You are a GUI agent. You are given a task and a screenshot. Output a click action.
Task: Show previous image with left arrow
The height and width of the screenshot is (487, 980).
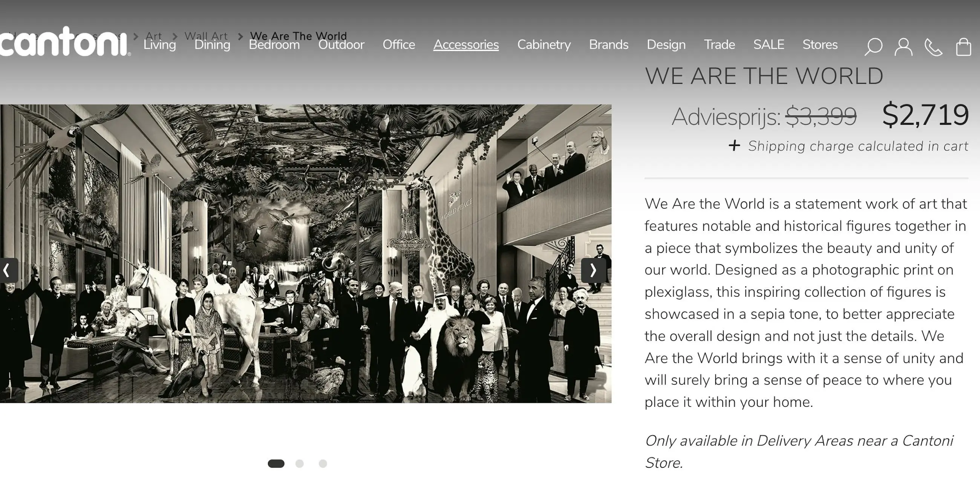point(8,271)
